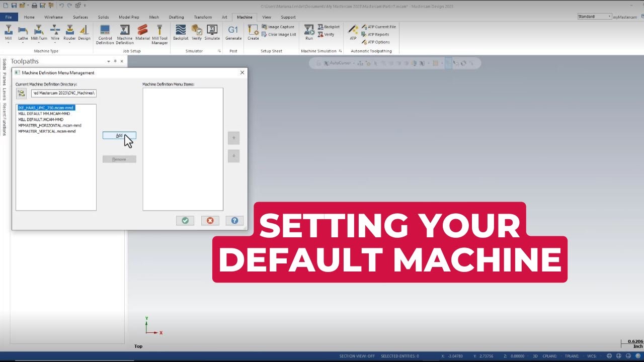Open the Solids side panel tab
The width and height of the screenshot is (644, 362).
point(4,64)
